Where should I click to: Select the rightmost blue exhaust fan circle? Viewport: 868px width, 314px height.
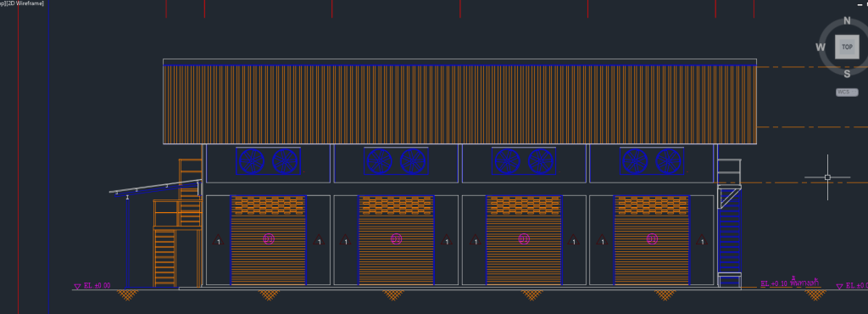pyautogui.click(x=668, y=161)
